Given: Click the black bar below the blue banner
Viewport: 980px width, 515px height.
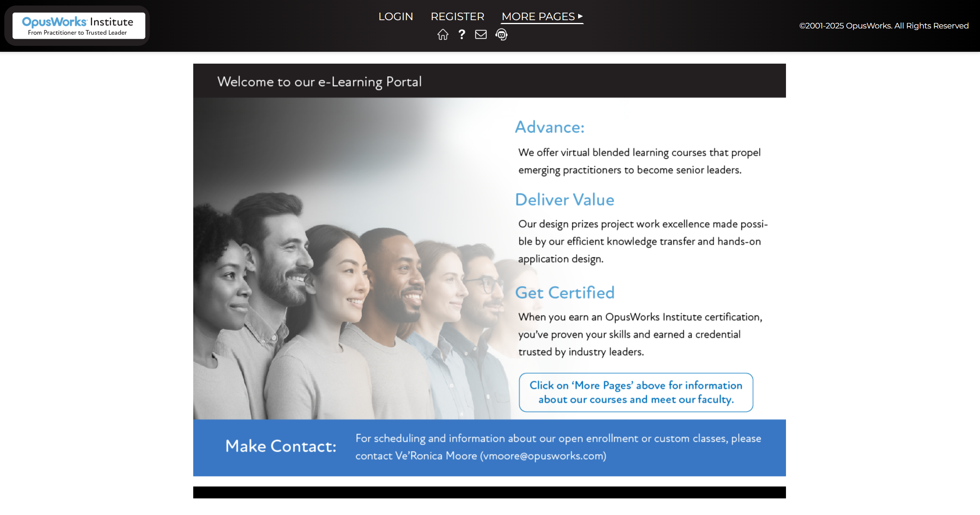Looking at the screenshot, I should tap(489, 492).
